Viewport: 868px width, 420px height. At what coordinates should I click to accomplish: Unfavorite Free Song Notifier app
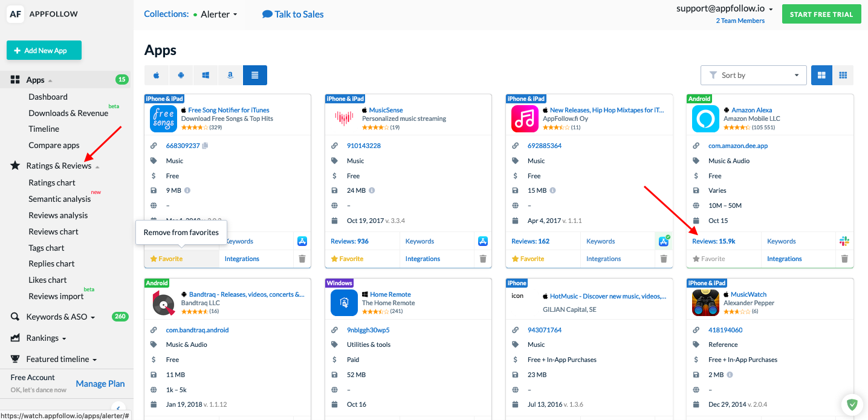click(x=166, y=259)
